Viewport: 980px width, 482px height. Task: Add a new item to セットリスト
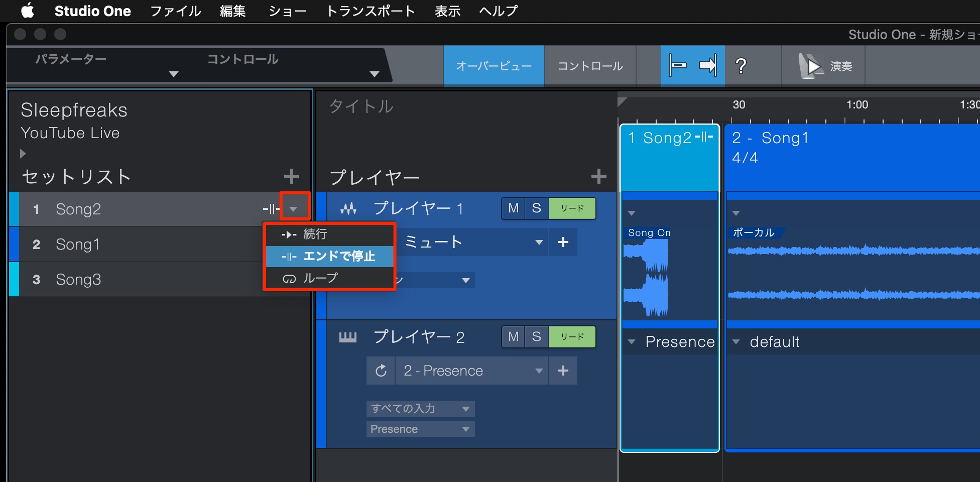291,176
